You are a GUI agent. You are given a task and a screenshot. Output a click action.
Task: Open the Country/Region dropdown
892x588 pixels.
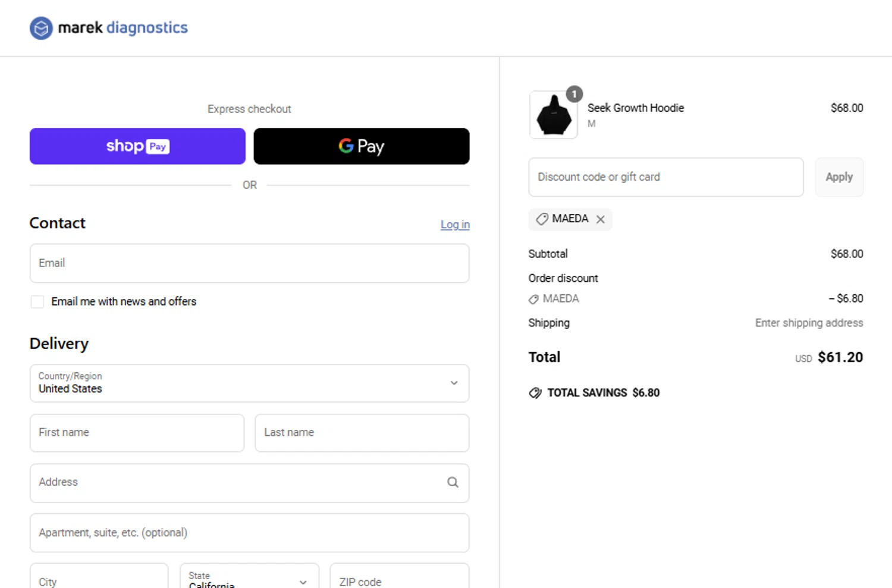tap(249, 383)
